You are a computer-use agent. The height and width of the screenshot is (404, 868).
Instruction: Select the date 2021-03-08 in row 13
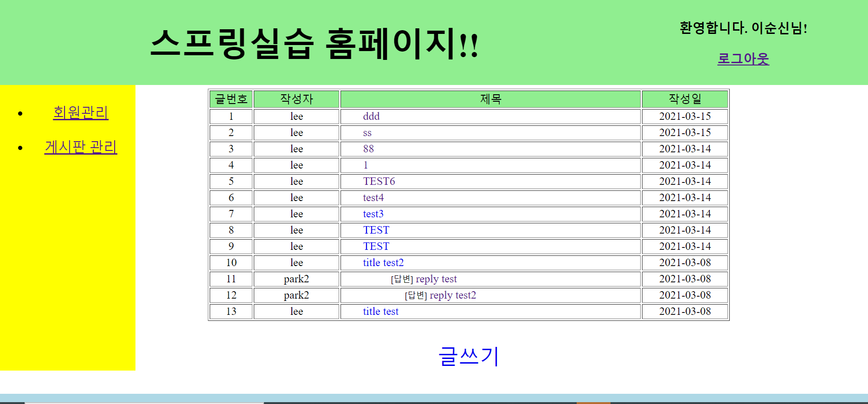pyautogui.click(x=685, y=312)
